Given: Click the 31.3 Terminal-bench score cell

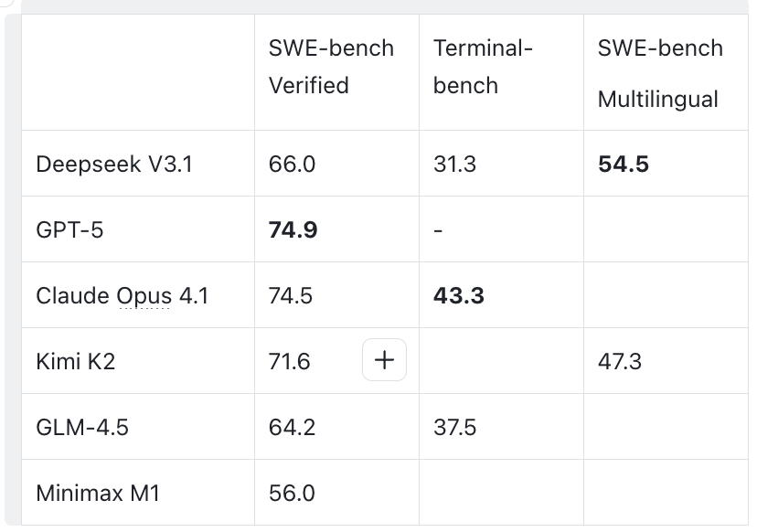Looking at the screenshot, I should 454,165.
